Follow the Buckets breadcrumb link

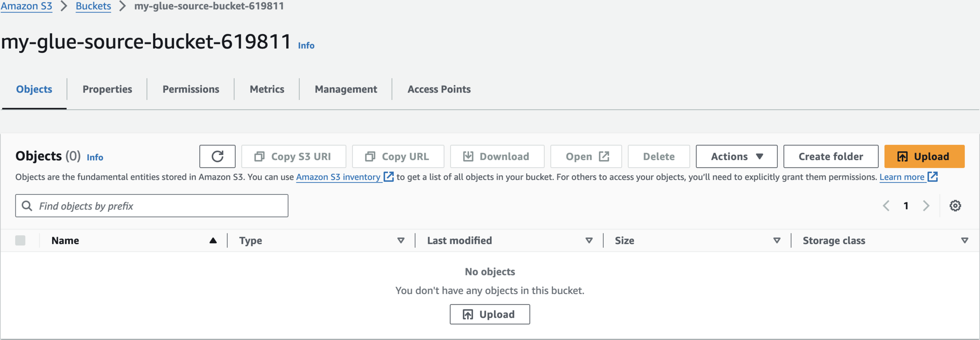[93, 6]
